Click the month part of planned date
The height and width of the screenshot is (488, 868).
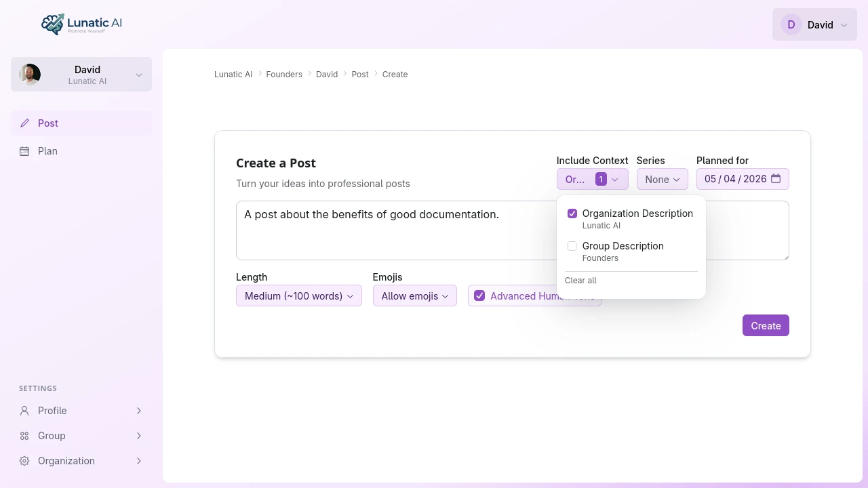coord(710,179)
